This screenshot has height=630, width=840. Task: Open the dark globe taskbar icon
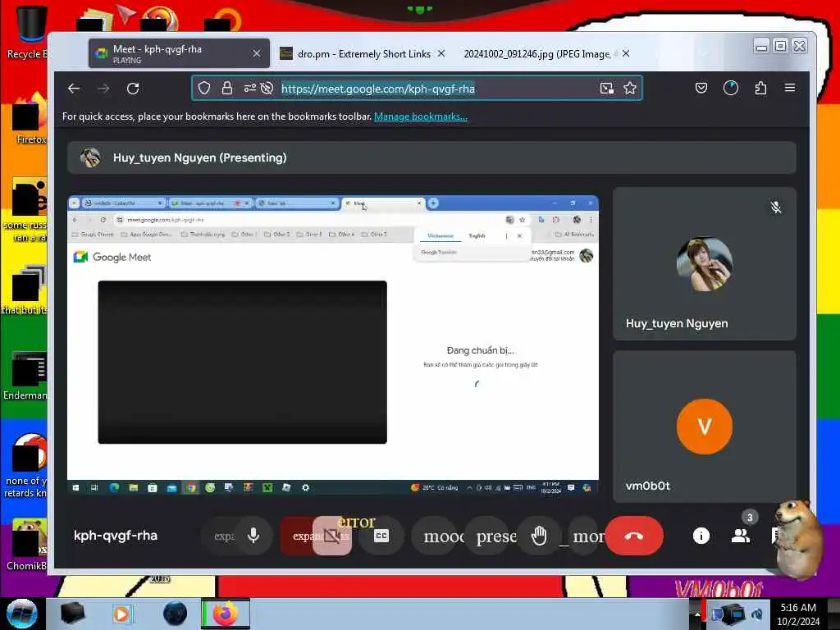176,614
